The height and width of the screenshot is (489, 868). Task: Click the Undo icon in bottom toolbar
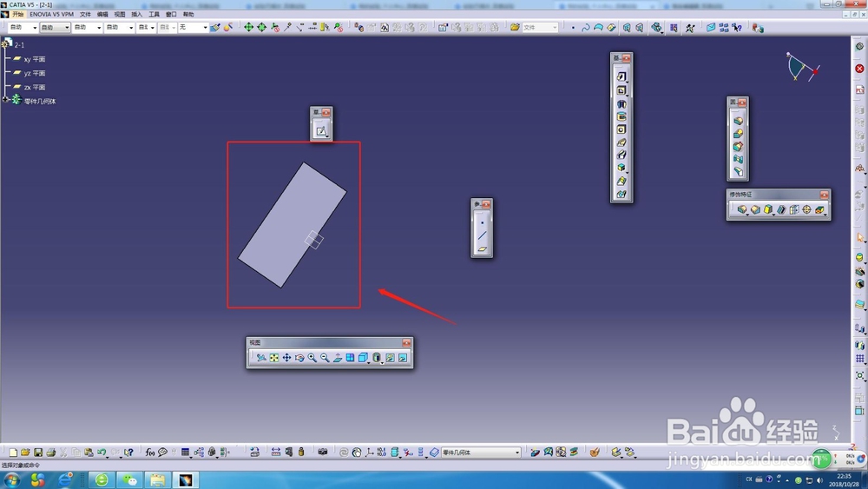pos(102,453)
